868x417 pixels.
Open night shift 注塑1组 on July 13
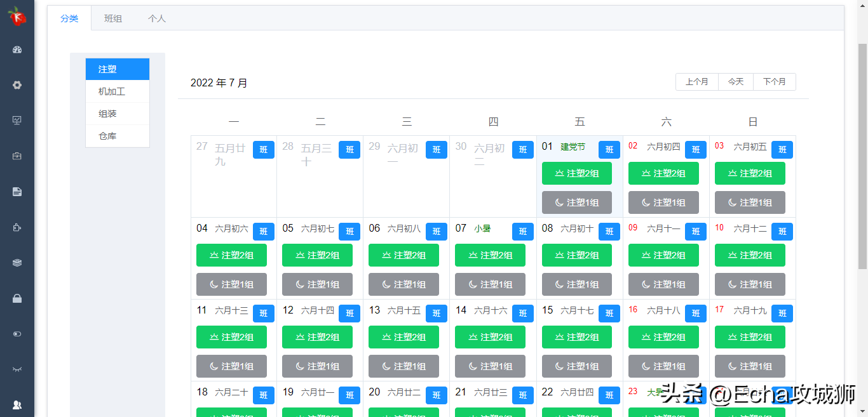[x=403, y=366]
